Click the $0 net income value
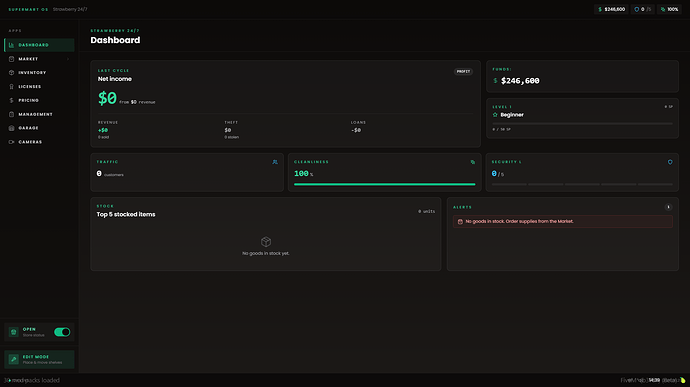The image size is (690, 387). (107, 98)
